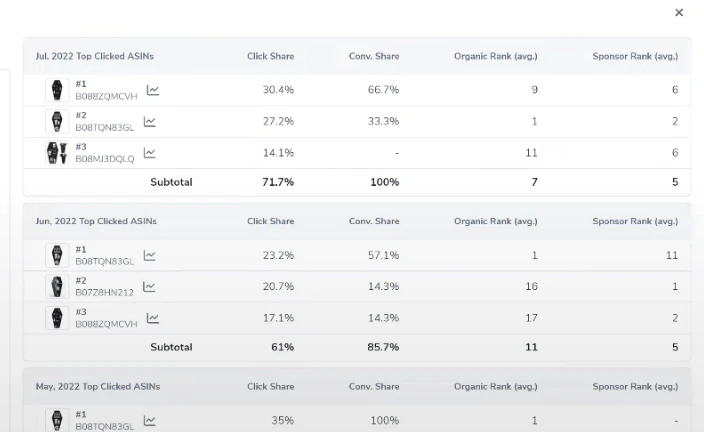
Task: Click Click Share header in July table
Action: [270, 57]
